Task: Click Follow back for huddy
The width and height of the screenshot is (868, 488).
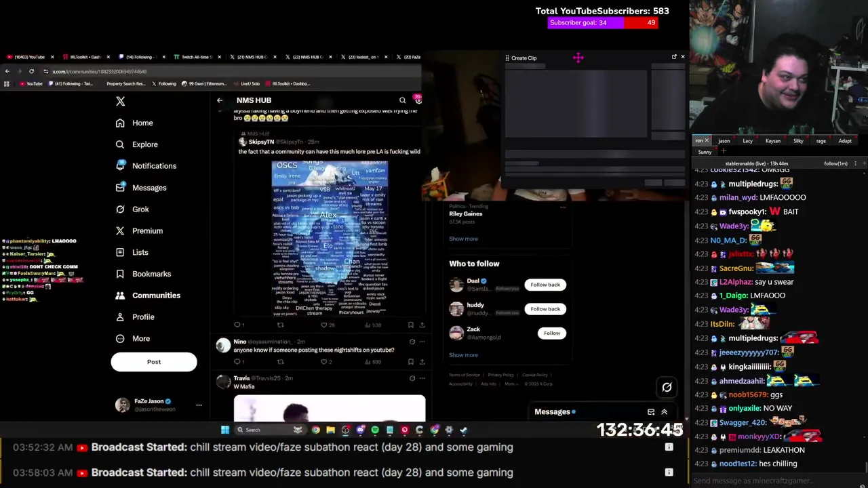Action: (x=545, y=309)
